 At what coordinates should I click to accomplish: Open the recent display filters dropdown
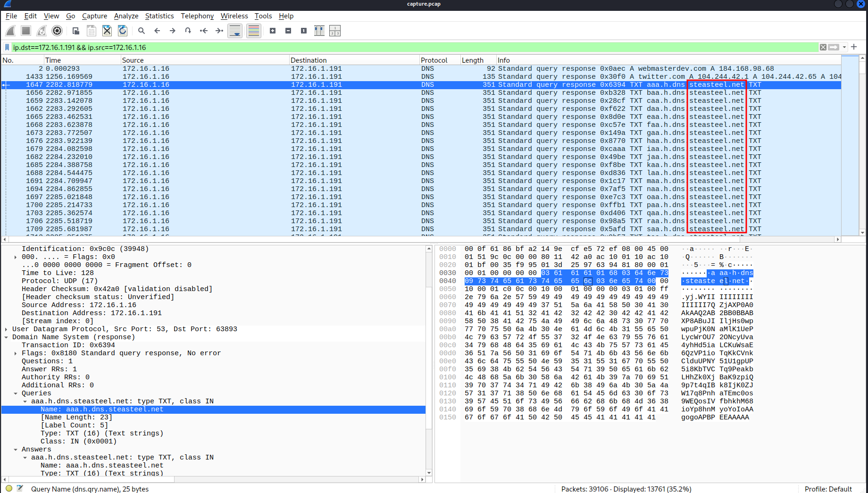click(x=844, y=47)
